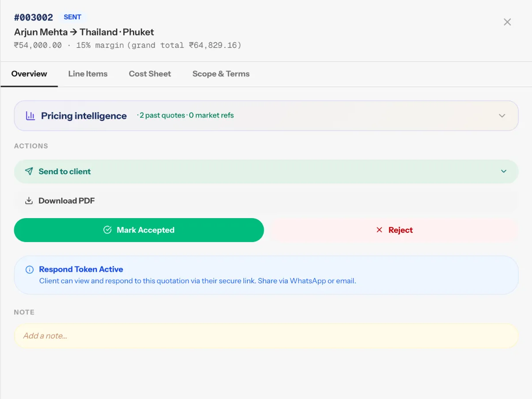This screenshot has height=399, width=532.
Task: Close the quotation panel with the X icon
Action: [507, 22]
